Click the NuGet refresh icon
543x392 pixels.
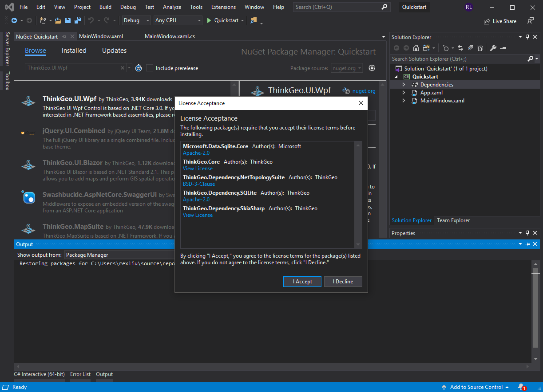pyautogui.click(x=139, y=68)
